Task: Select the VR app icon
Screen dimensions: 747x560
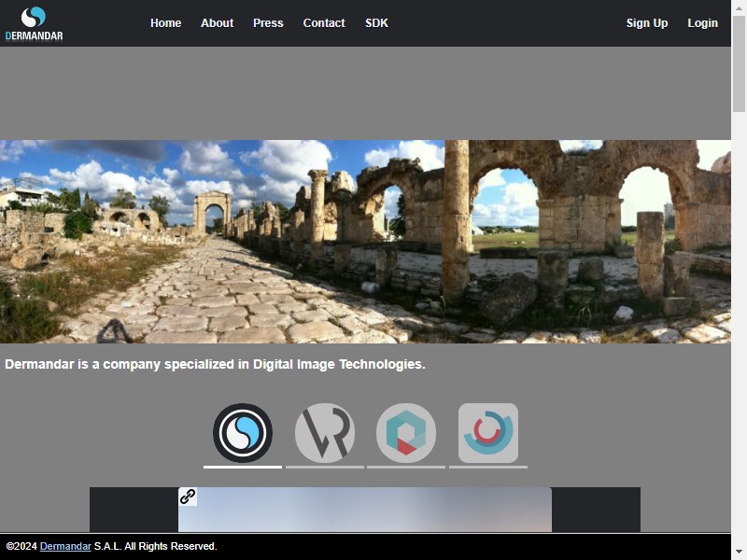Action: tap(324, 433)
